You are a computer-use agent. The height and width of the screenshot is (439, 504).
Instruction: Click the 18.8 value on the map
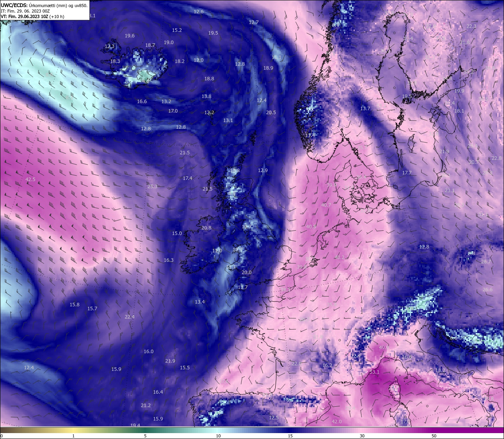pos(209,79)
